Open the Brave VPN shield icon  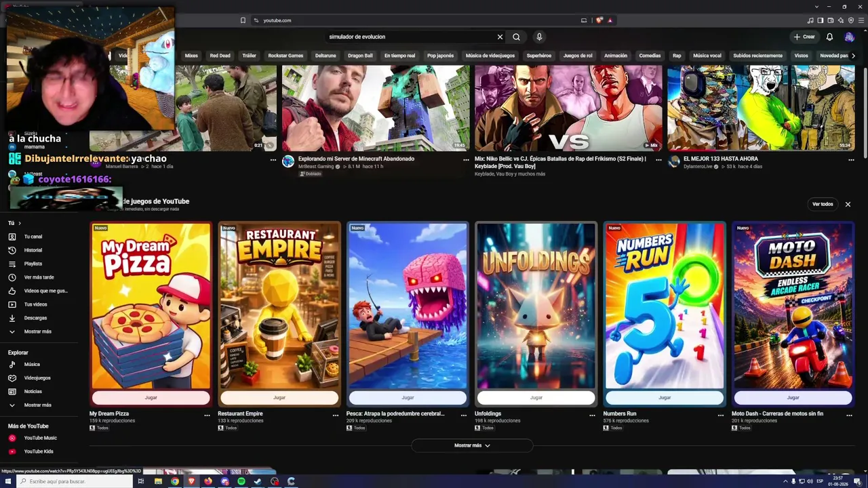click(x=851, y=20)
